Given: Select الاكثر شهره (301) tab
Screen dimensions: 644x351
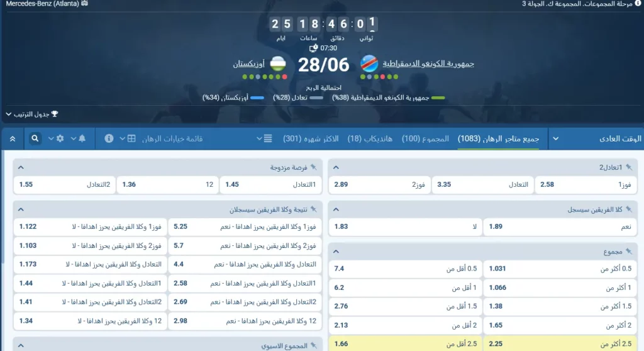Looking at the screenshot, I should (311, 139).
